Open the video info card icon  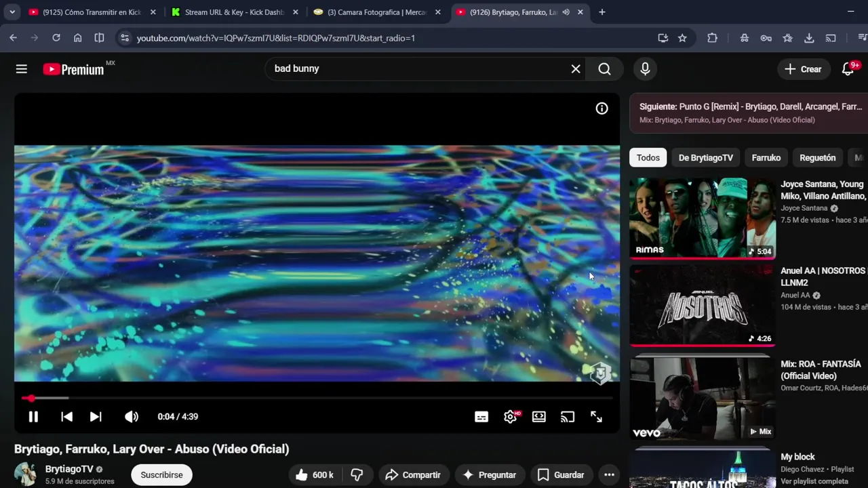pos(601,108)
